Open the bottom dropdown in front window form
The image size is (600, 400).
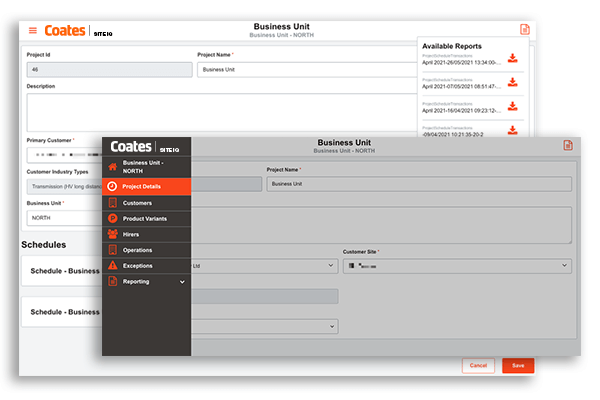click(264, 327)
